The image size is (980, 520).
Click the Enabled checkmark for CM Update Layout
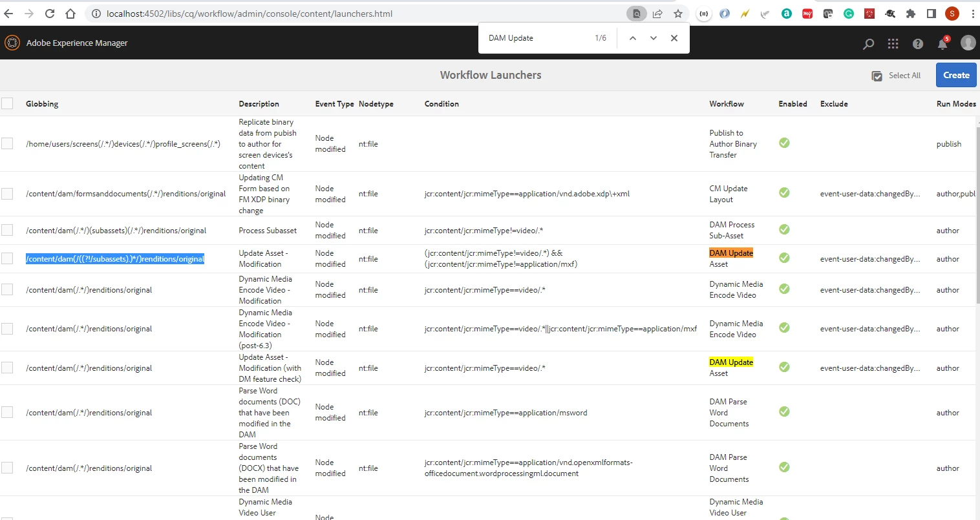tap(784, 192)
